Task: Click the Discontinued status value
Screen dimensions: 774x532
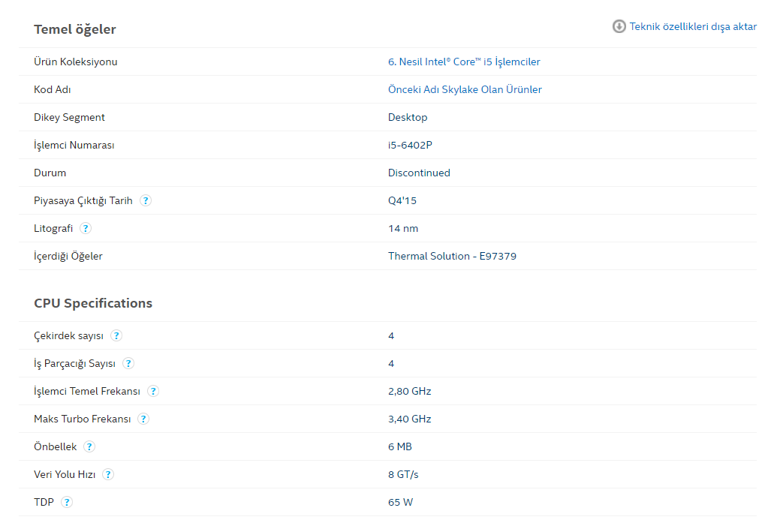Action: click(419, 173)
